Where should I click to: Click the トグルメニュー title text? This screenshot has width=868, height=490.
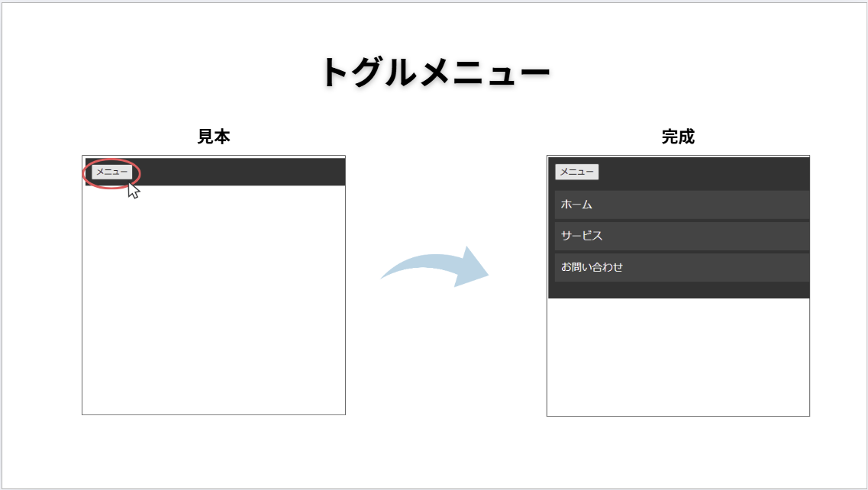point(435,70)
